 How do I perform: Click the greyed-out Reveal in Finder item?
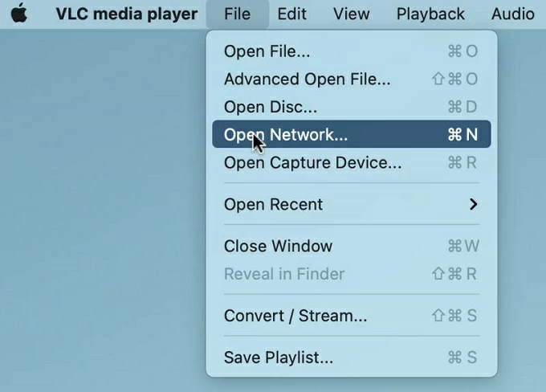pos(283,274)
